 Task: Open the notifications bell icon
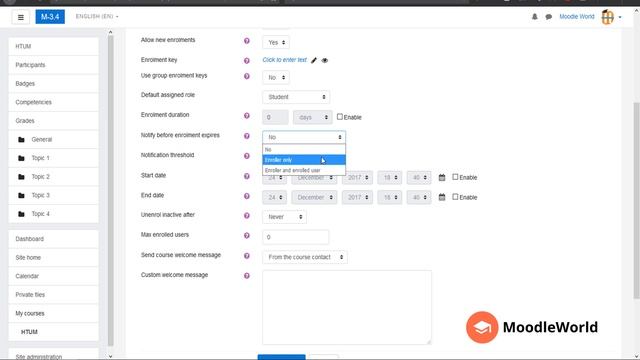(534, 17)
